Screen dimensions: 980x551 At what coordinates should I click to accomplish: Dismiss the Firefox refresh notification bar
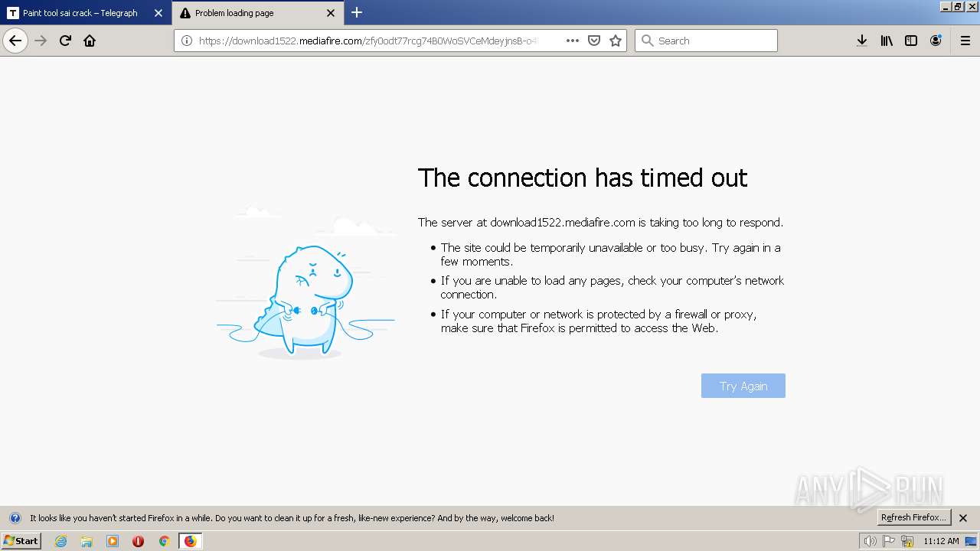coord(963,518)
